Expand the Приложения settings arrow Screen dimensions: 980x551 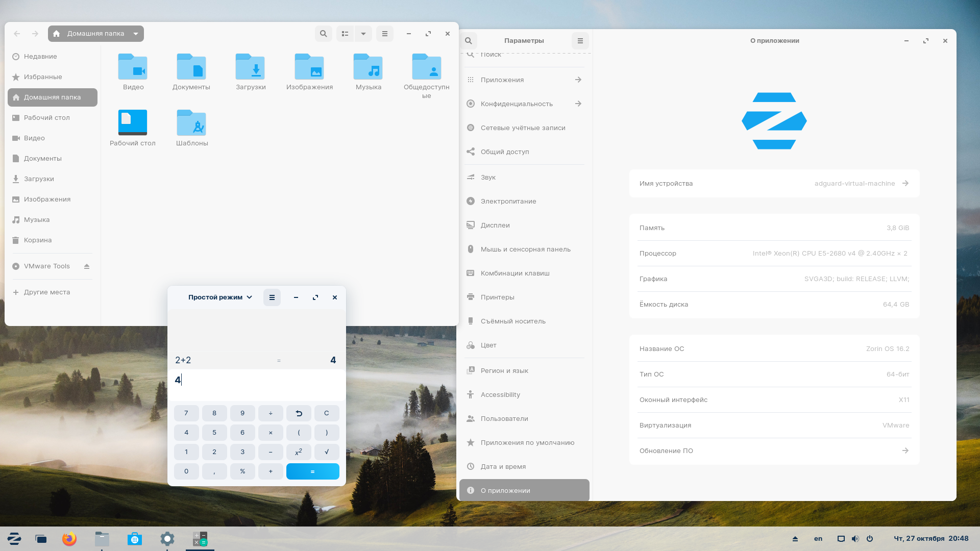point(577,80)
